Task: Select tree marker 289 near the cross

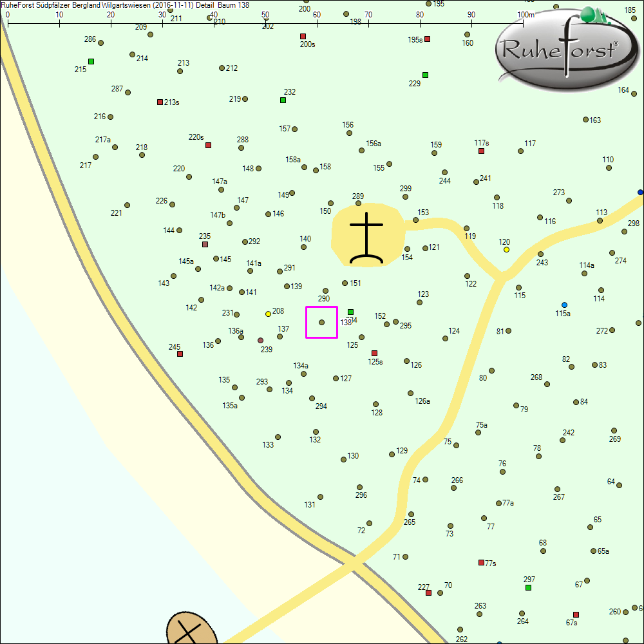Action: [358, 204]
